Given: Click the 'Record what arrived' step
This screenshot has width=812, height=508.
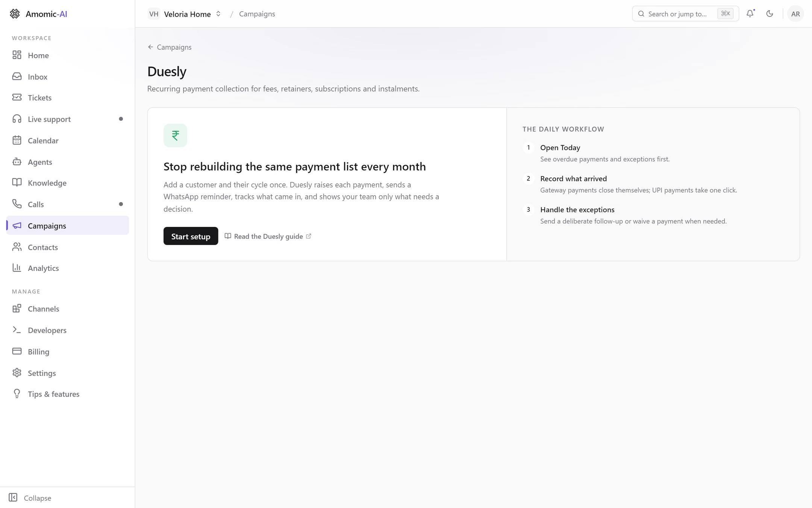Looking at the screenshot, I should click(573, 178).
